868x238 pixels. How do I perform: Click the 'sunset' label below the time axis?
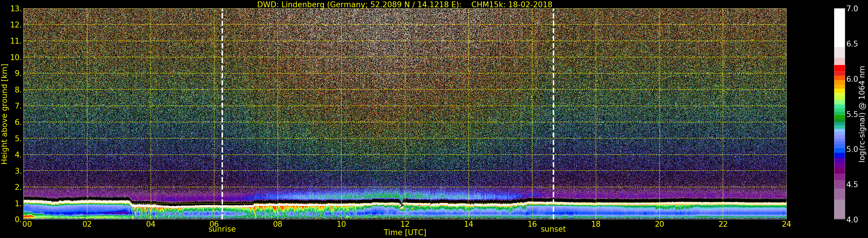tap(553, 229)
